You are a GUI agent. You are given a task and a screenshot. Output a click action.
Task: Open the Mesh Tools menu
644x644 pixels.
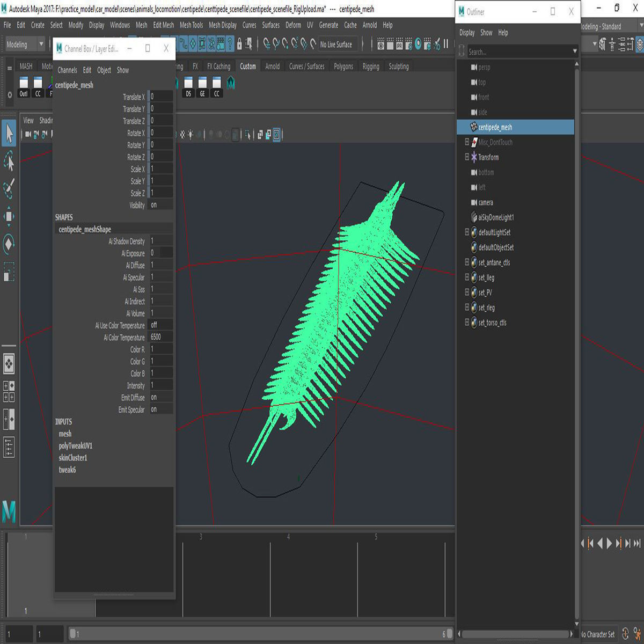point(191,25)
